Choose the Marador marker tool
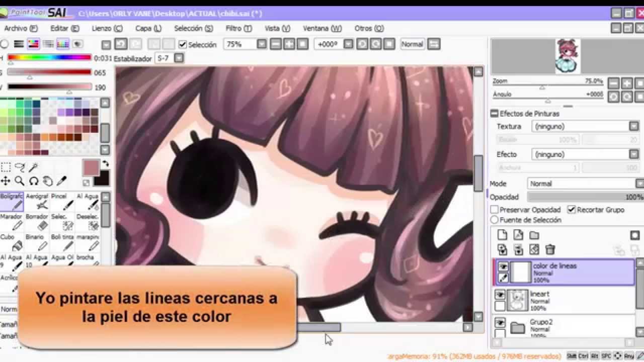Viewport: 644px width, 362px height. [11, 222]
